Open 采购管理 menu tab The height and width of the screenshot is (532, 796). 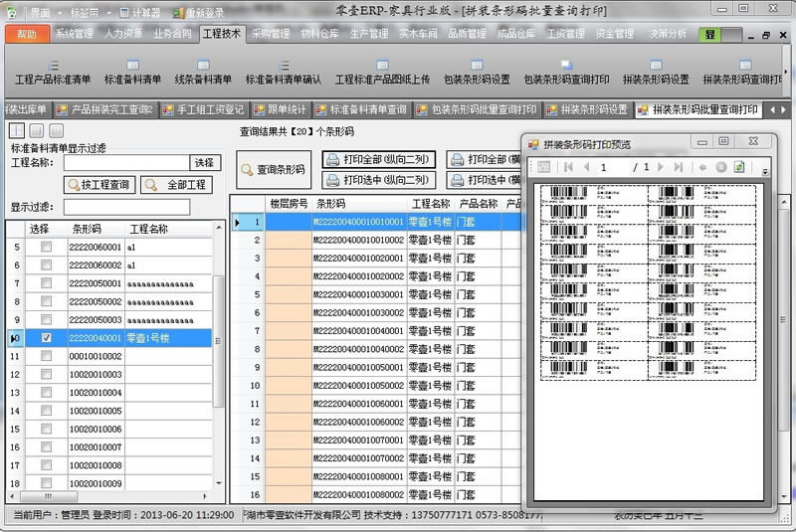(271, 34)
